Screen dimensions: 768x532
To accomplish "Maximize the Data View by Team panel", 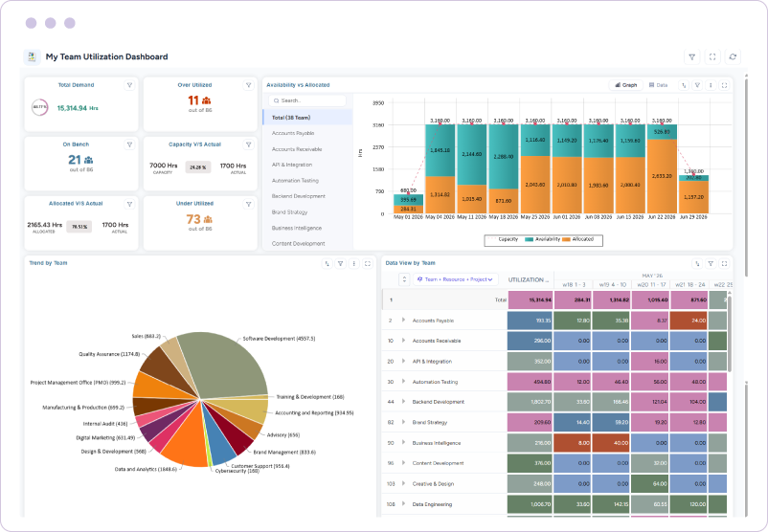I will coord(724,264).
